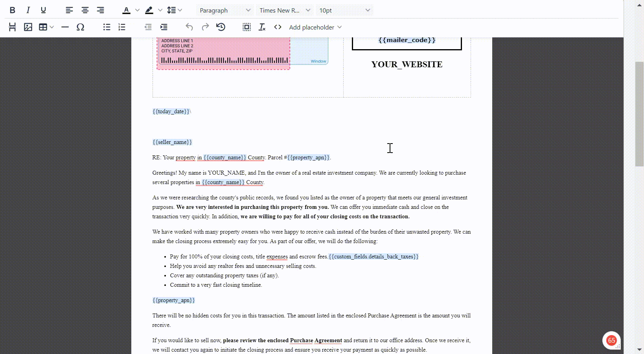The width and height of the screenshot is (644, 354).
Task: Apply text color
Action: point(126,10)
